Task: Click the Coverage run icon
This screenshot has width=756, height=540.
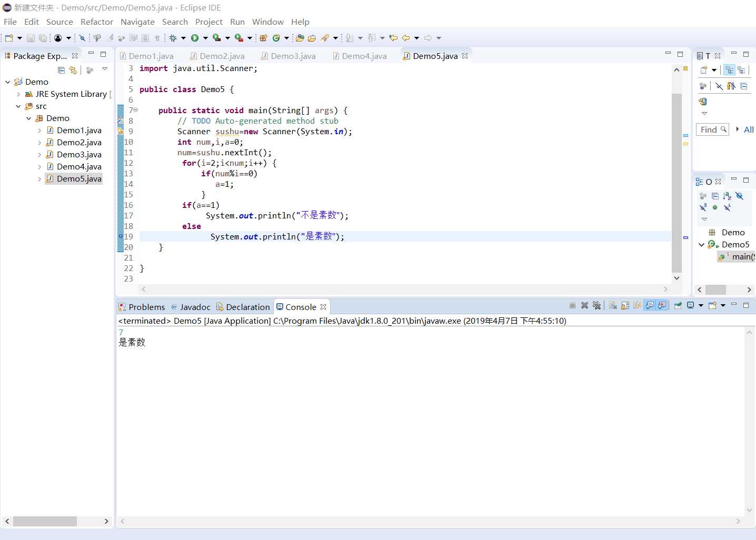Action: (x=216, y=38)
